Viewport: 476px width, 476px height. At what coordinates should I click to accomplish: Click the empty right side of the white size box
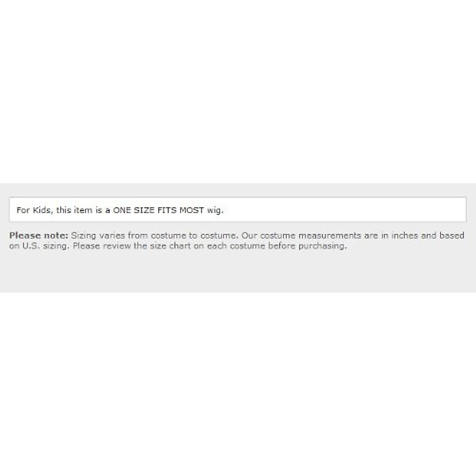click(x=345, y=209)
